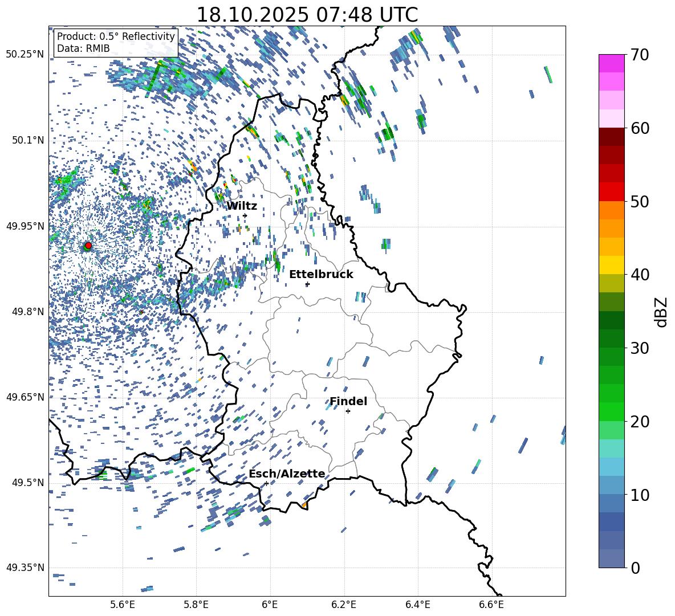Click the 49.95°N latitude label

[x=25, y=226]
